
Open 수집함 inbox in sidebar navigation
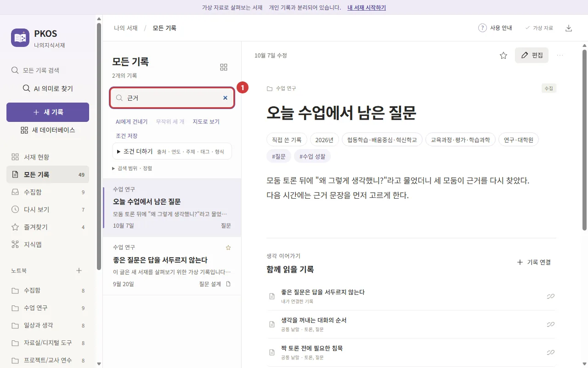click(x=48, y=192)
